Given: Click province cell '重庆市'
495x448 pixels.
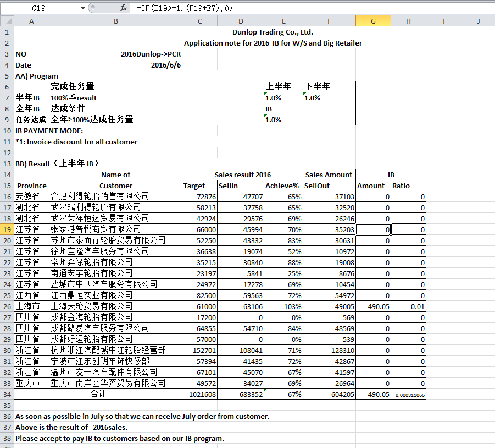Looking at the screenshot, I should pos(31,383).
